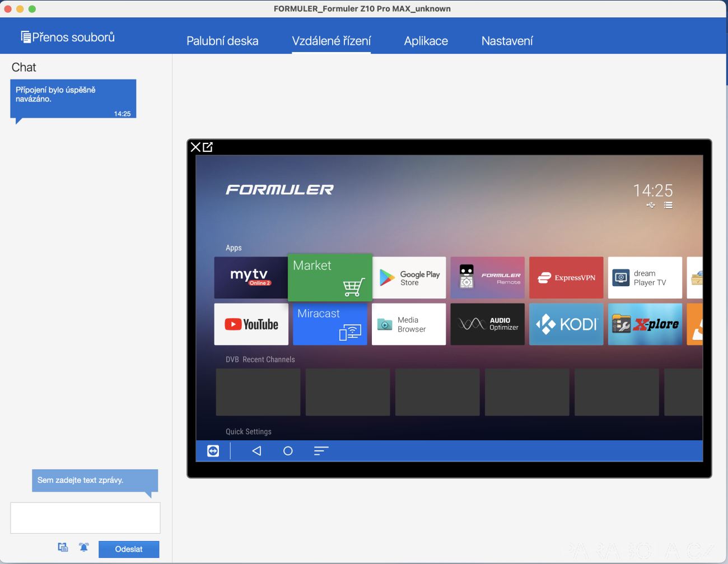Open the YouTube app tile

[251, 324]
